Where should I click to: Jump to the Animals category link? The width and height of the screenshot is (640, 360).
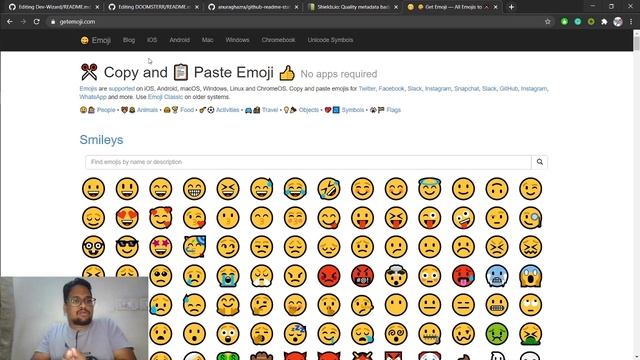[147, 110]
